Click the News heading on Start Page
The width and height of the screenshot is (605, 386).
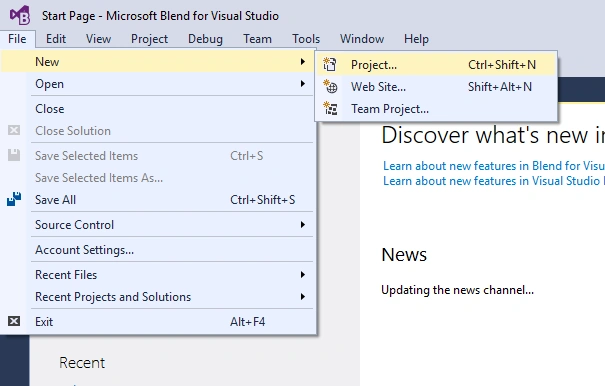(404, 255)
